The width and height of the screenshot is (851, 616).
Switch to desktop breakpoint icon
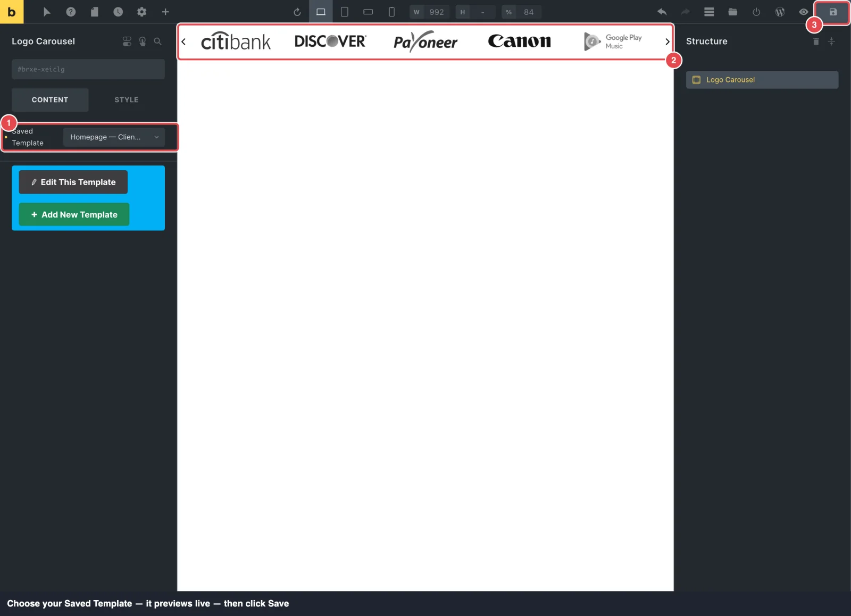pos(321,12)
